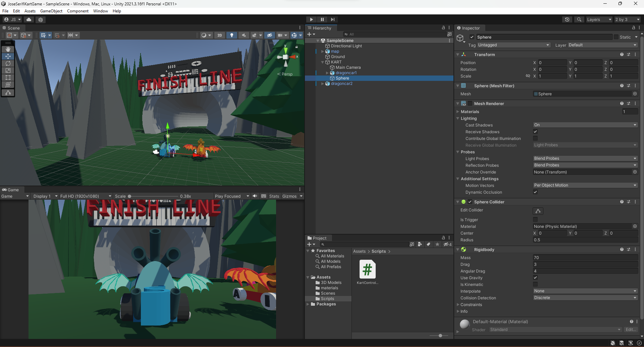
Task: Select the Move tool in the scene toolbar
Action: pos(8,56)
